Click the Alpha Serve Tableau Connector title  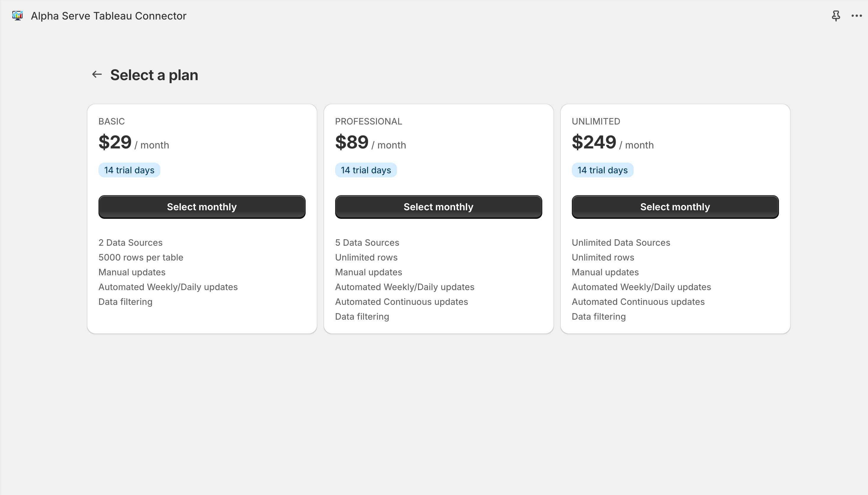108,16
